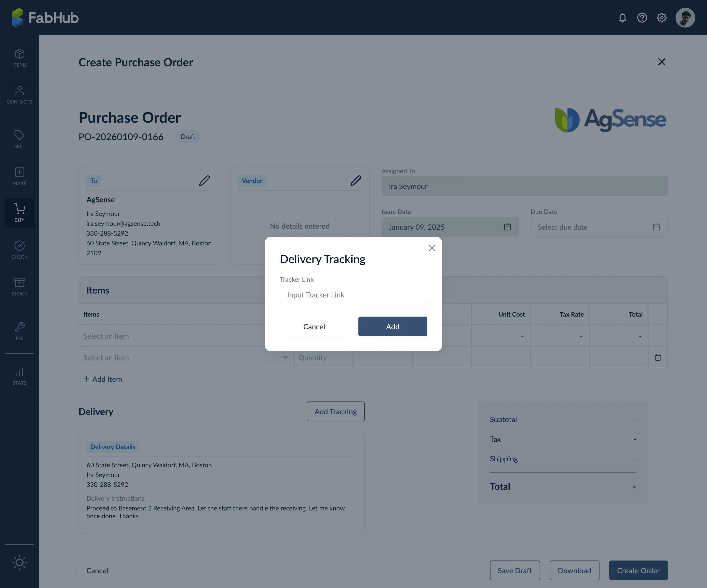Image resolution: width=707 pixels, height=588 pixels.
Task: Open the Due Date calendar picker
Action: point(656,227)
